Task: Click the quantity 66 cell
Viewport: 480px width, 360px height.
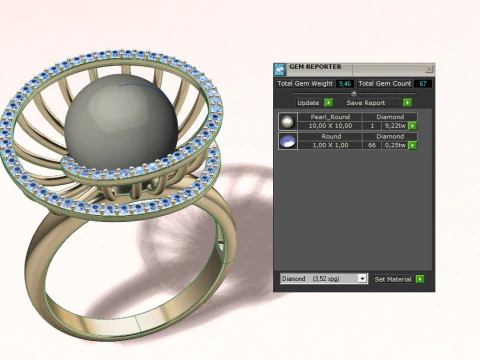Action: pos(372,145)
